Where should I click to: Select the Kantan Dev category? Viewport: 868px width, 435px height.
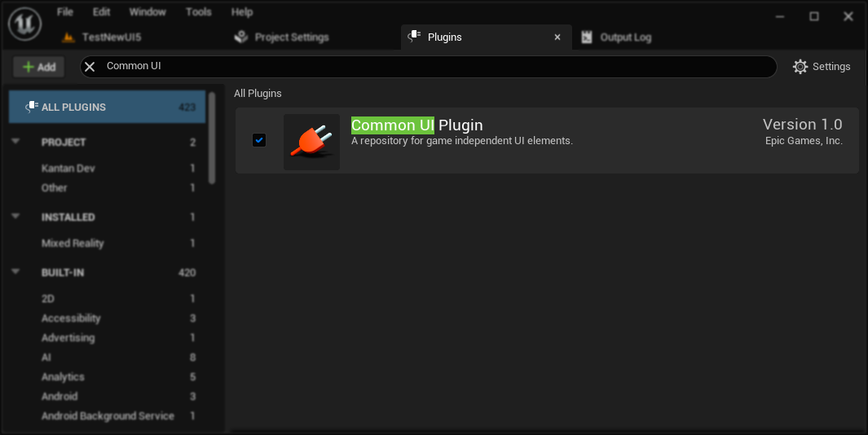(x=108, y=169)
